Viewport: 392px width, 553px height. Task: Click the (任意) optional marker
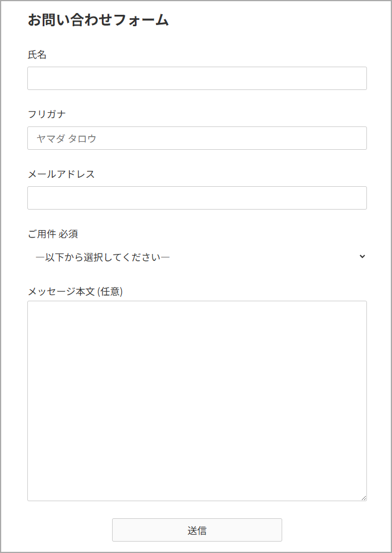(x=110, y=292)
